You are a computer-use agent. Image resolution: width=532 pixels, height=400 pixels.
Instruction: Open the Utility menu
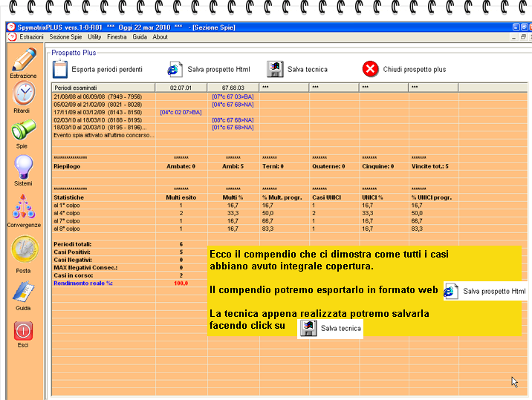pyautogui.click(x=94, y=37)
